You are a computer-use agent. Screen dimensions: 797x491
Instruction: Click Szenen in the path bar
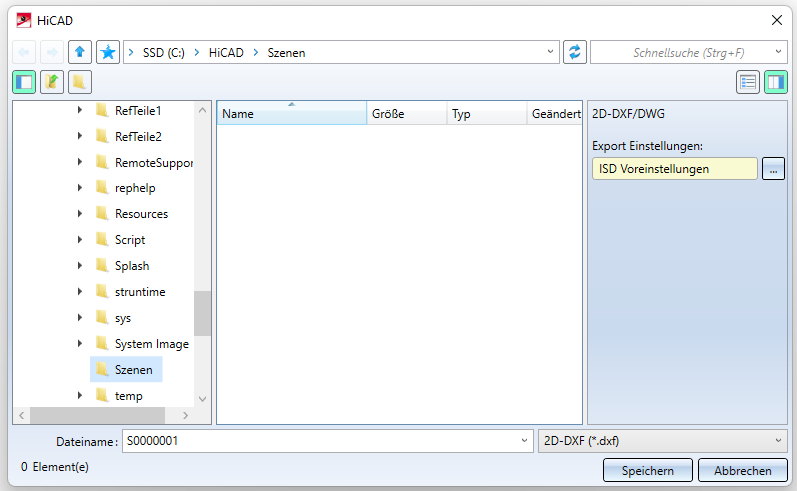pyautogui.click(x=287, y=53)
